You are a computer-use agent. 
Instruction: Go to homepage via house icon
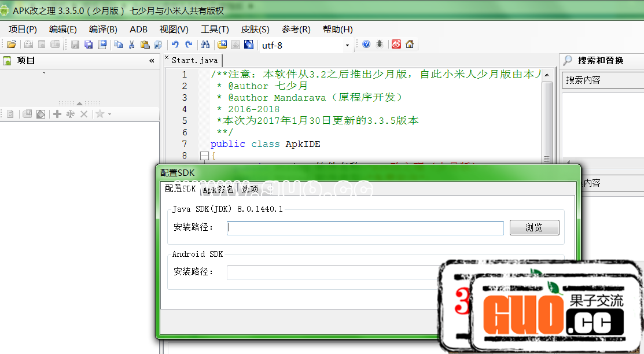coord(410,45)
